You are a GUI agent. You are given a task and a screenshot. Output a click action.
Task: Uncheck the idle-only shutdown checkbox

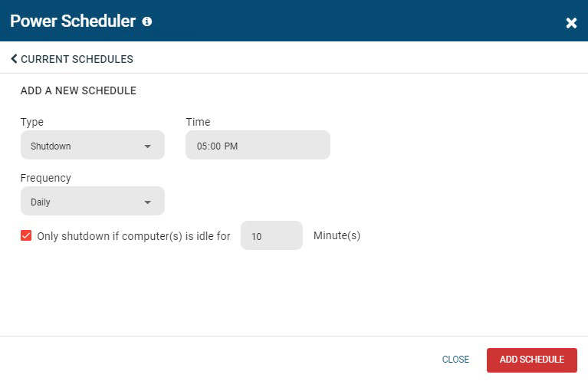(x=26, y=236)
